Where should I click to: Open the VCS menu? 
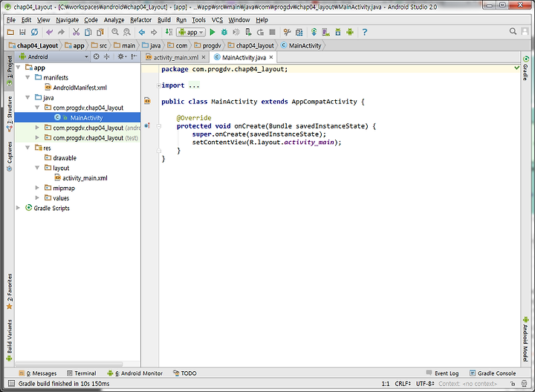[x=217, y=20]
